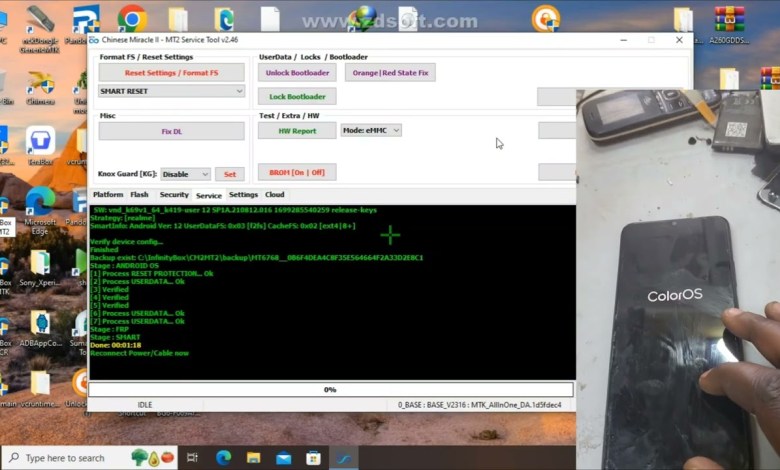This screenshot has height=470, width=780.
Task: Close the MT2 Service Tool window
Action: pyautogui.click(x=679, y=40)
